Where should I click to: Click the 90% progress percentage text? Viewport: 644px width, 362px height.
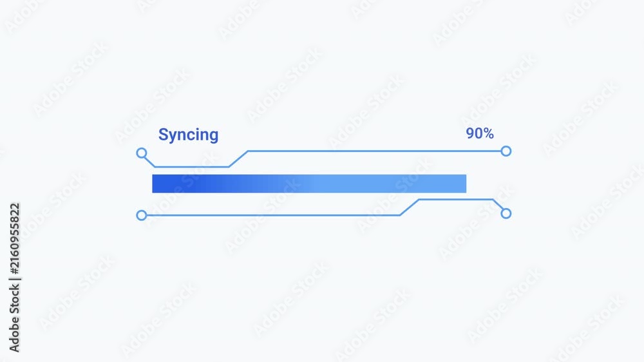480,133
